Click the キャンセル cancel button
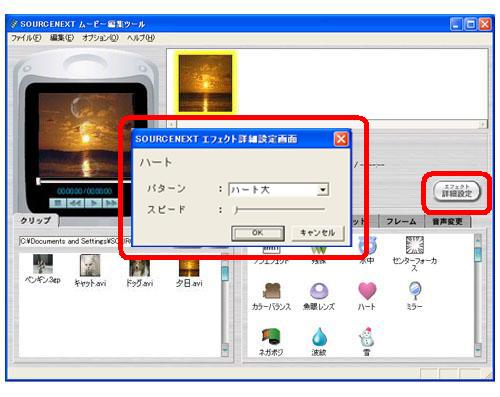500x397 pixels. pos(317,233)
